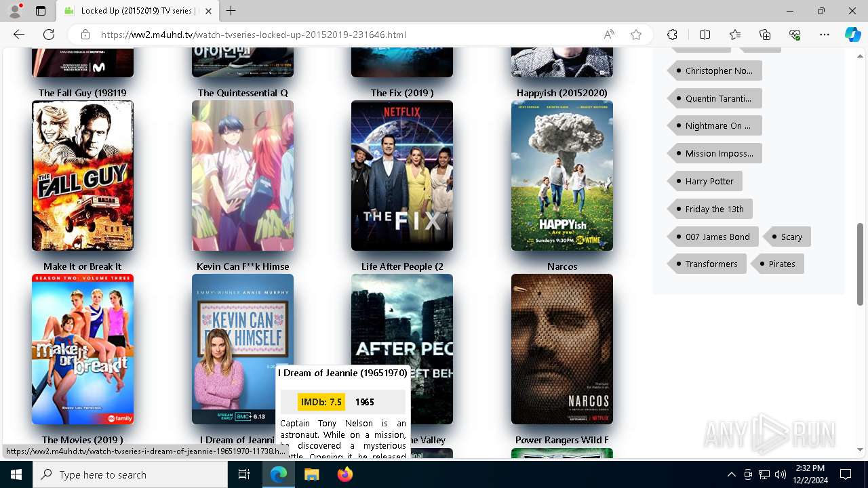Click 'Happyish (20152020)' title
Viewport: 868px width, 488px height.
[562, 93]
